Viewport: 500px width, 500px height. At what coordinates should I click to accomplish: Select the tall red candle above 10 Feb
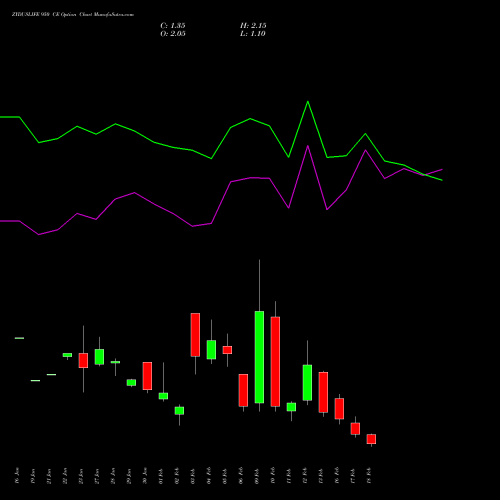pos(275,362)
